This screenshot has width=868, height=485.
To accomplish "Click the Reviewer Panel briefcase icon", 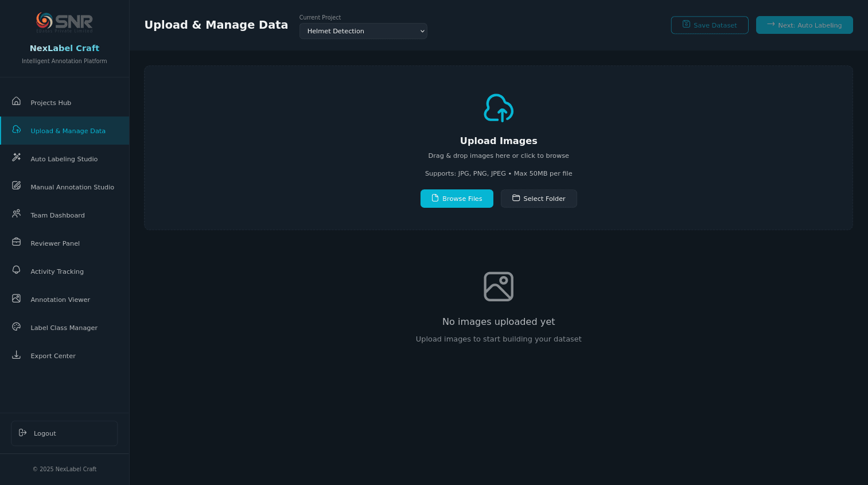I will 17,242.
